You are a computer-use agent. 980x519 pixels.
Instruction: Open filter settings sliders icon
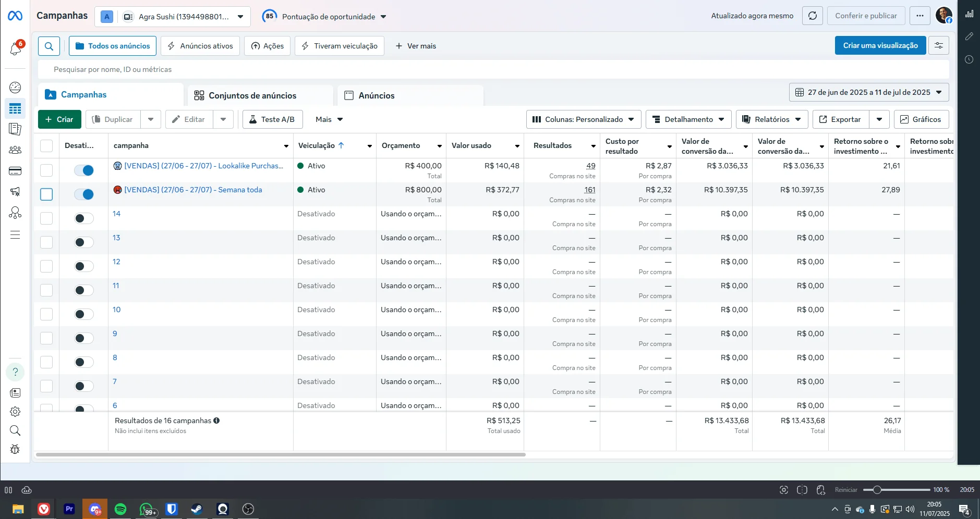939,45
